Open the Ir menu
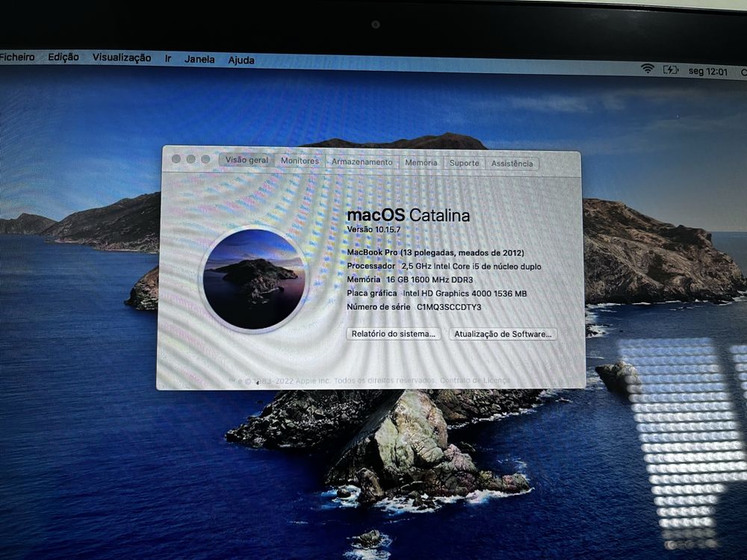The image size is (747, 560). coord(167,58)
